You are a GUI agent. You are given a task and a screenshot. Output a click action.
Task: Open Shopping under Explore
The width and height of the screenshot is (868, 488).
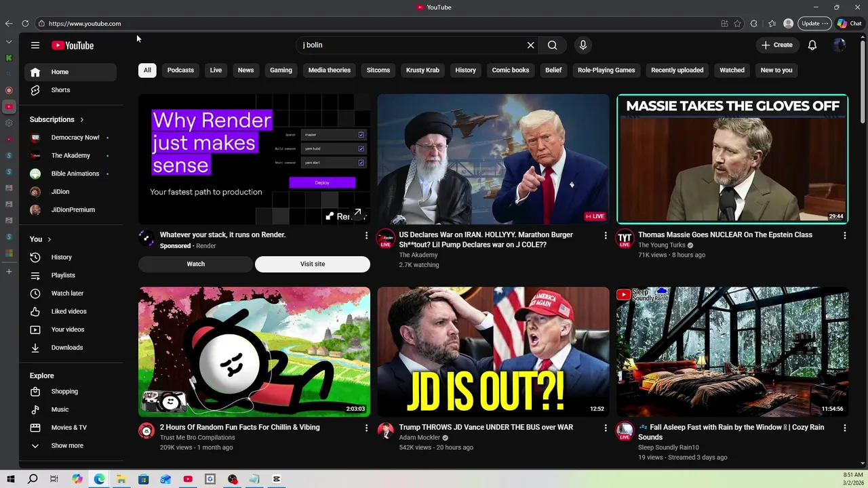(71, 392)
